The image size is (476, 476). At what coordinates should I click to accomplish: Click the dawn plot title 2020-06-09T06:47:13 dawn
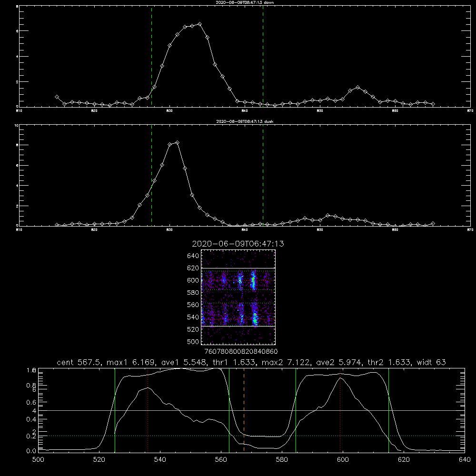[245, 2]
